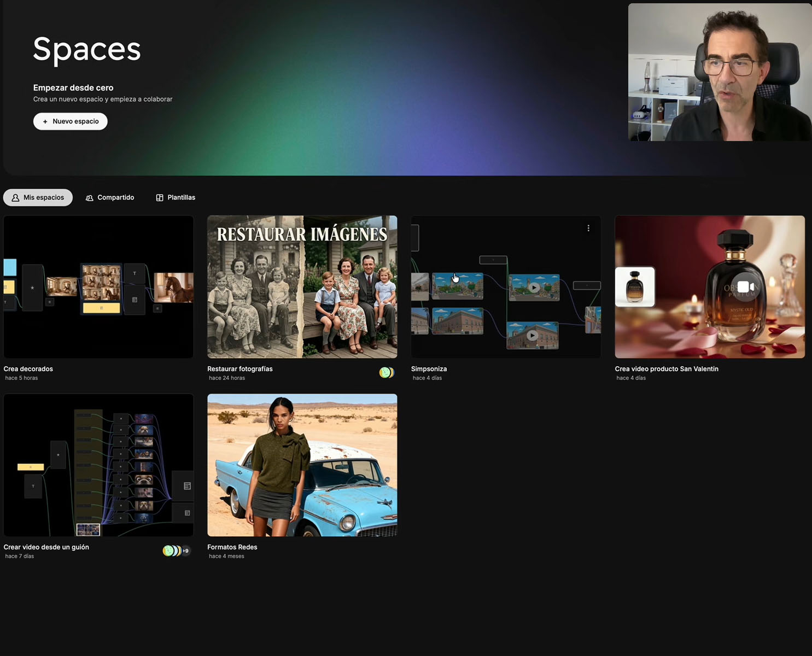Screen dimensions: 812x656
Task: Open the Simpsoniza three-dot options menu
Action: [x=588, y=228]
